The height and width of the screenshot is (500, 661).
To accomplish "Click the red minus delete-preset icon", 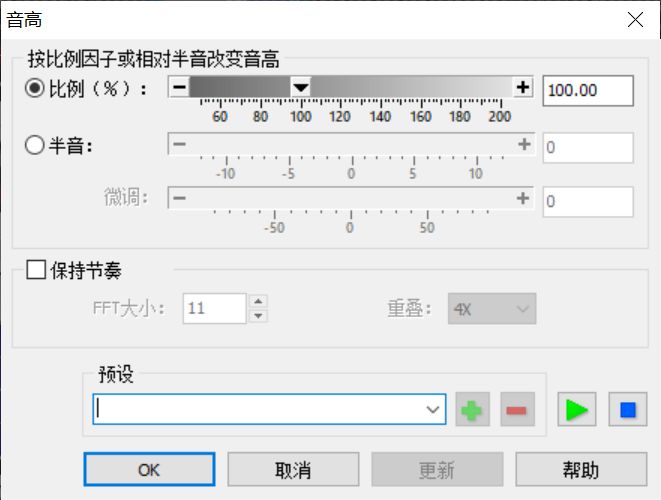I will coord(517,409).
